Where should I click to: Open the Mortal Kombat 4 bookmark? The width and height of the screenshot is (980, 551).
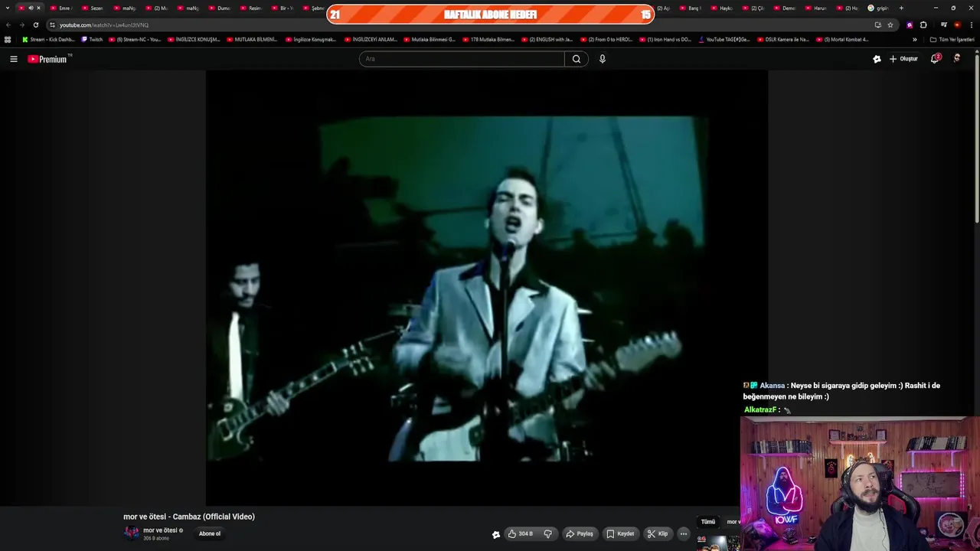[x=842, y=39]
